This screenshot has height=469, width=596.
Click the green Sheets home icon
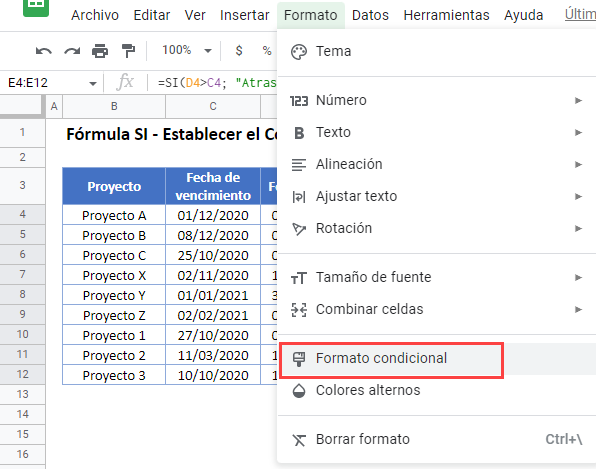(x=36, y=7)
